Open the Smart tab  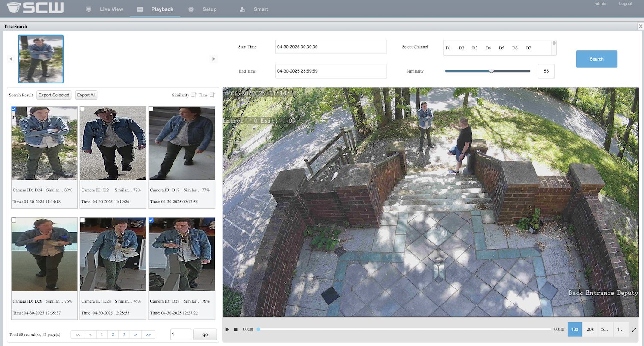(x=260, y=9)
